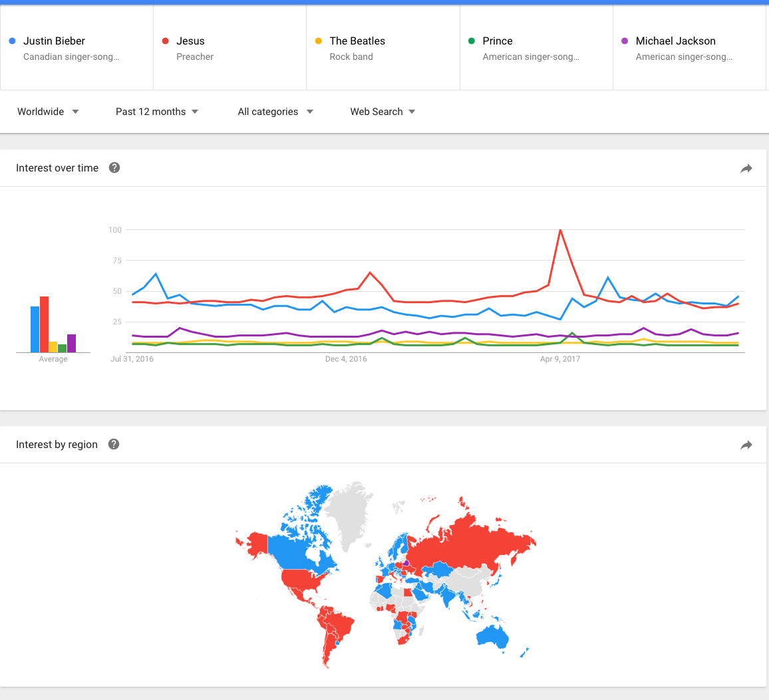Select Australia on the region map
This screenshot has width=769, height=700.
pos(493,638)
